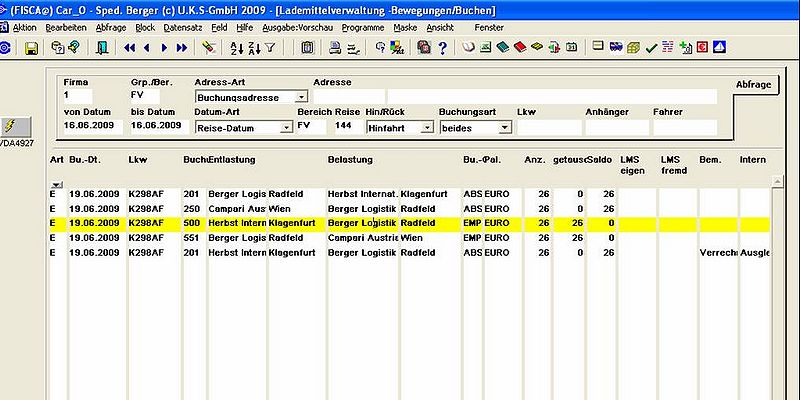Open the Programme menu

363,28
